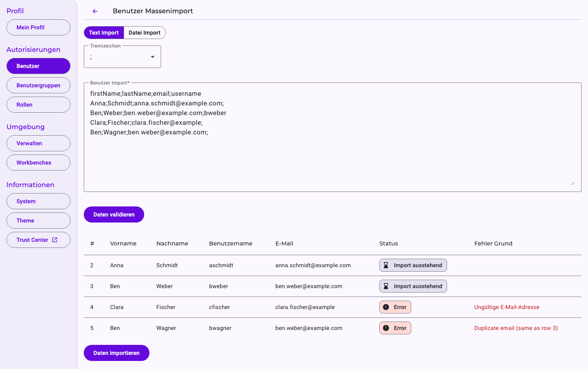Open the Trust Center link

point(38,240)
